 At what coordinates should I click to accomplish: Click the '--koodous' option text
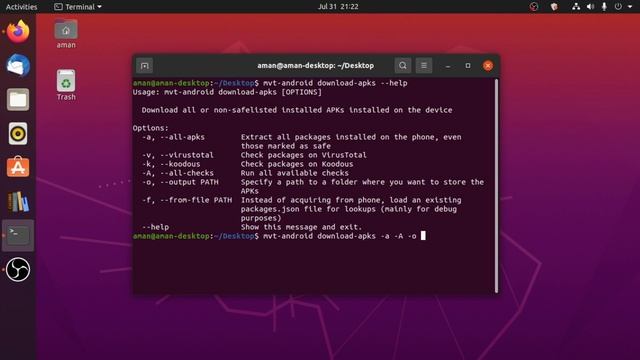(180, 164)
